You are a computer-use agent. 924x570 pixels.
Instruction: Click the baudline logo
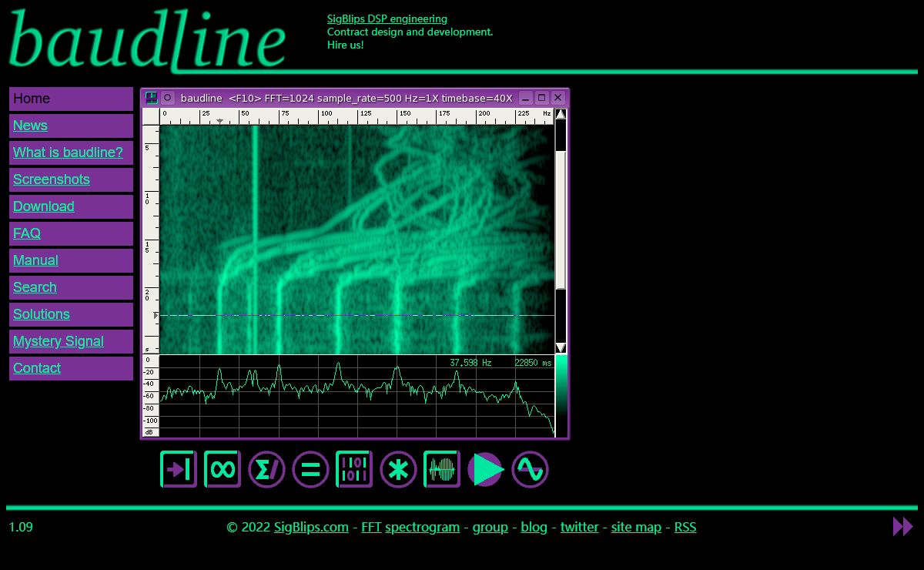[148, 40]
